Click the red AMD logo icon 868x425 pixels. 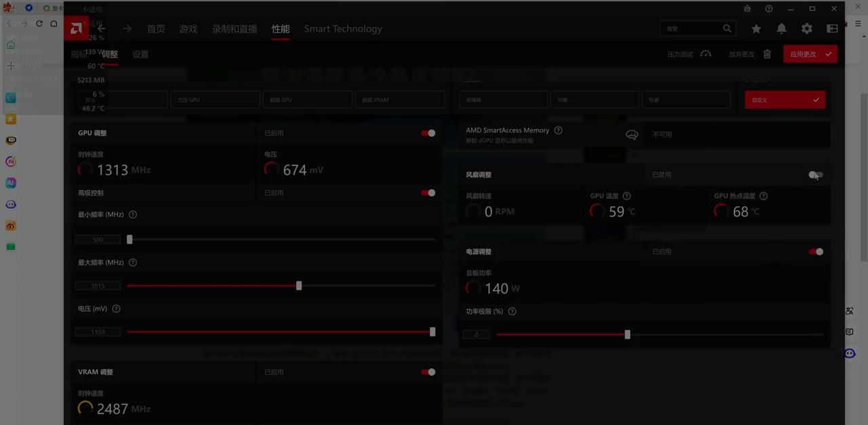(x=77, y=29)
